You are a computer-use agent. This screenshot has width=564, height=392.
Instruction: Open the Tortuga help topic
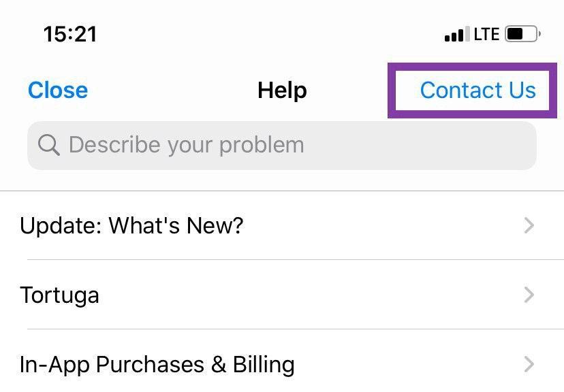282,295
